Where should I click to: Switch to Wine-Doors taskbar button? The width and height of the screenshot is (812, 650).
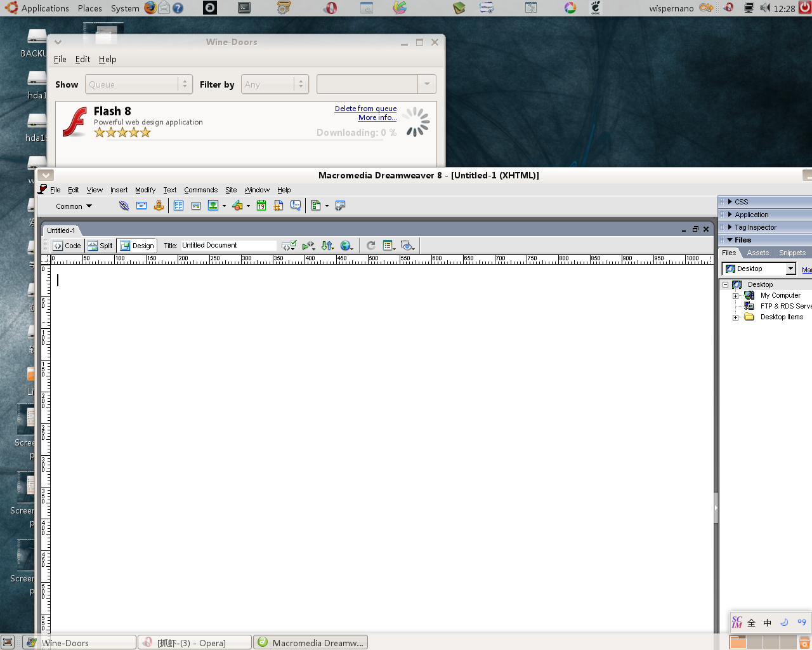[79, 642]
